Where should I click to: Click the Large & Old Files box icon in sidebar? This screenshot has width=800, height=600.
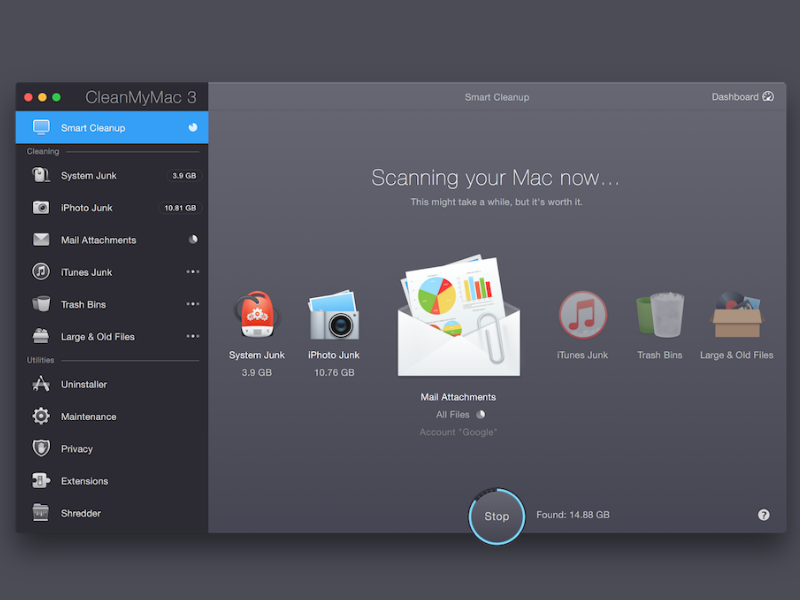[x=41, y=336]
